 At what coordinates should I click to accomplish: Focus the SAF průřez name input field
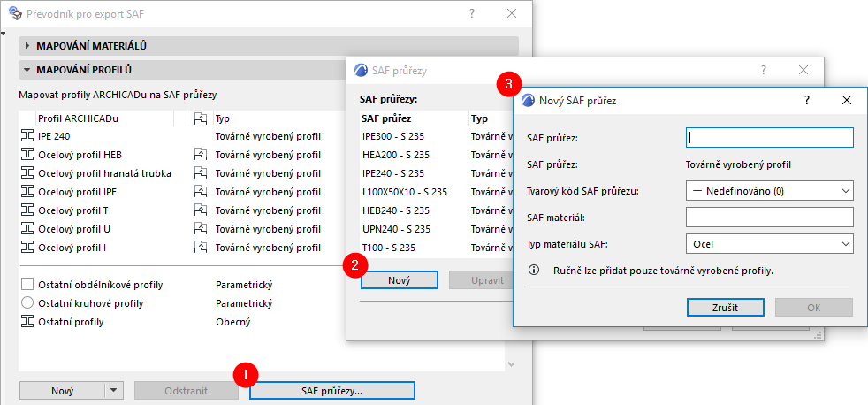coord(770,137)
